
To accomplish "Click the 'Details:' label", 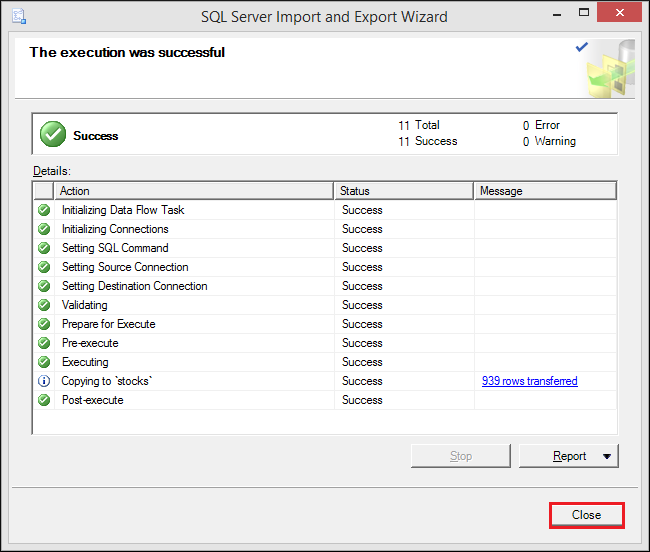I will coord(52,171).
